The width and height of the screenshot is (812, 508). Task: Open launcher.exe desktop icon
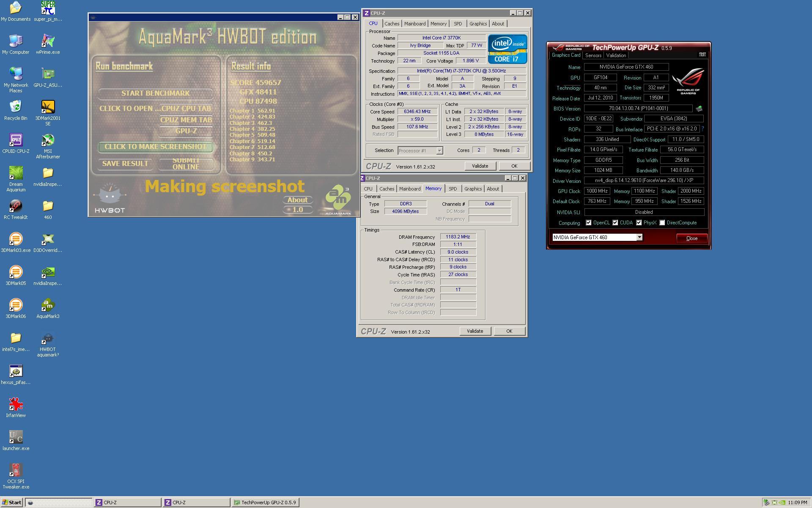point(16,441)
